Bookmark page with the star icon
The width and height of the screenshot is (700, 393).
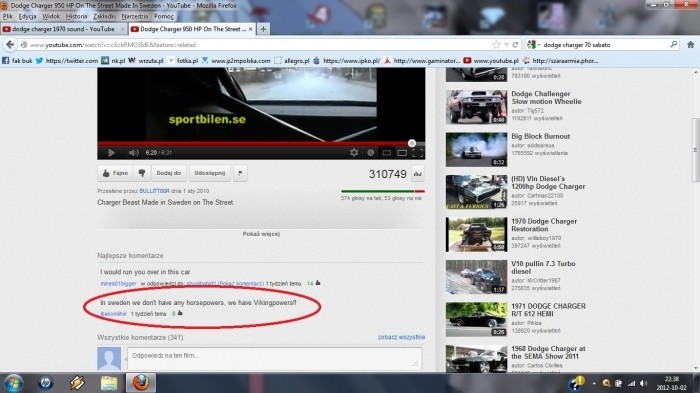(x=496, y=45)
